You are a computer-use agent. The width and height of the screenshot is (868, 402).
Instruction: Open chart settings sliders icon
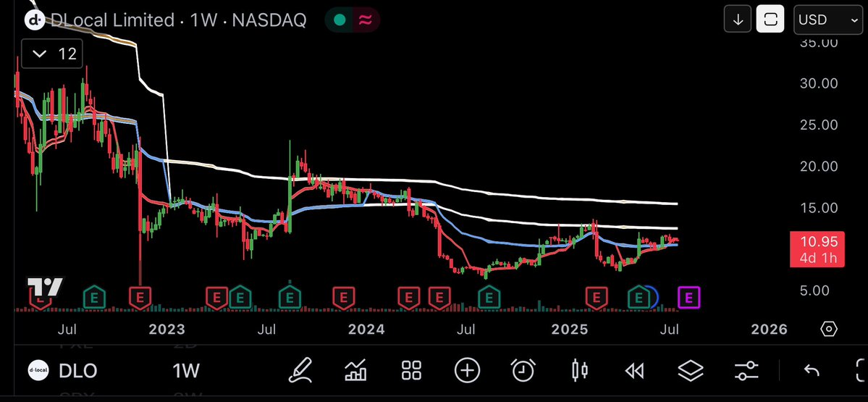point(746,370)
